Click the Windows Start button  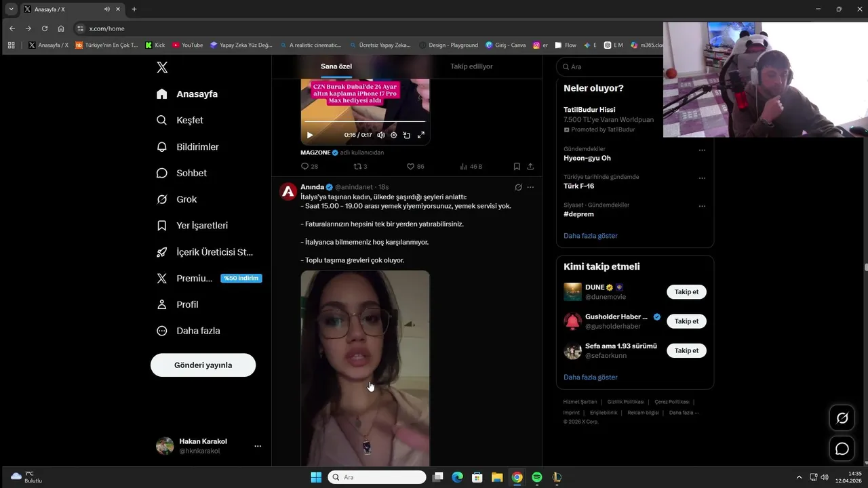click(x=316, y=477)
